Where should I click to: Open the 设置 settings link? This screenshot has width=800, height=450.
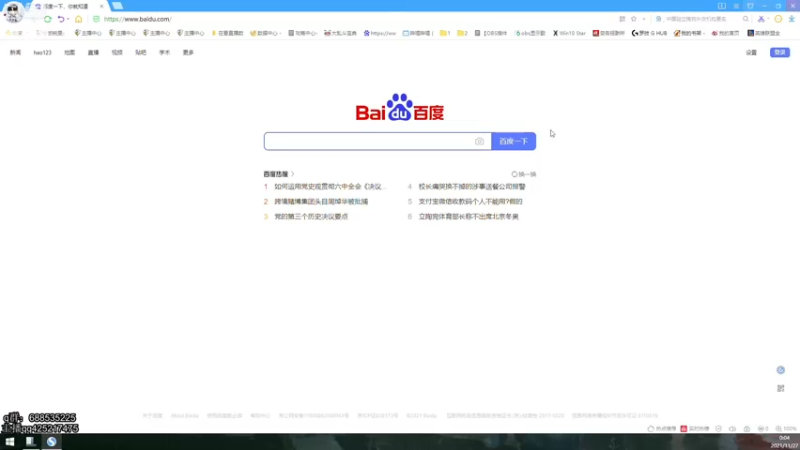(751, 53)
